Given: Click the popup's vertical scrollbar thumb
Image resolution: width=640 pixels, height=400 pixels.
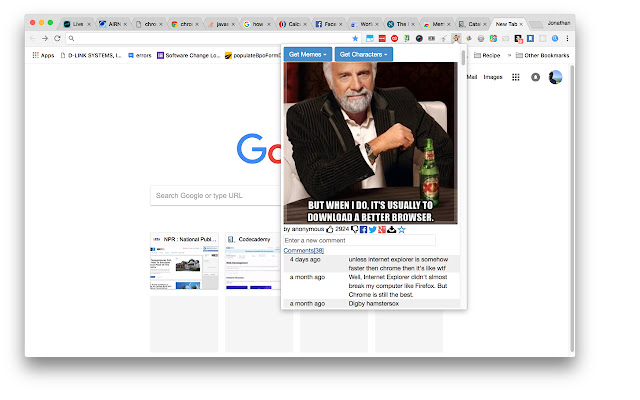Looking at the screenshot, I should [x=463, y=58].
